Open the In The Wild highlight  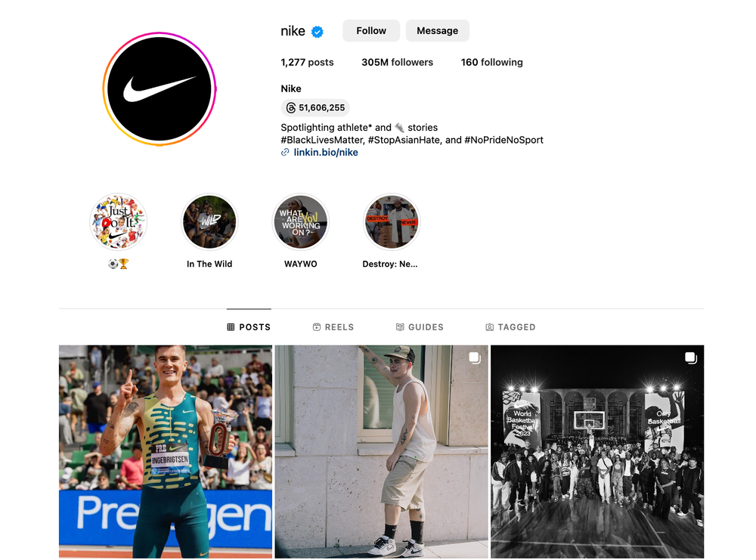coord(209,222)
